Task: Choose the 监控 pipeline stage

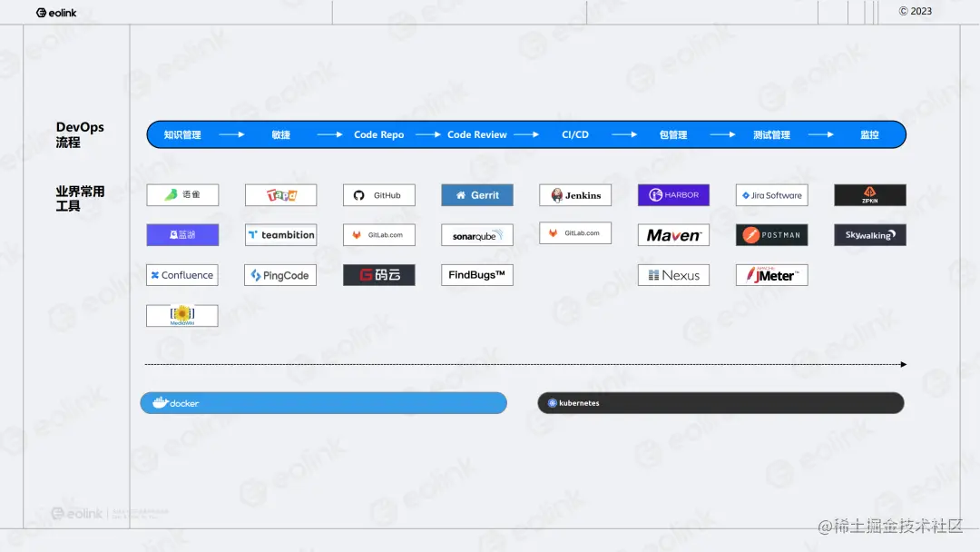Action: coord(869,135)
